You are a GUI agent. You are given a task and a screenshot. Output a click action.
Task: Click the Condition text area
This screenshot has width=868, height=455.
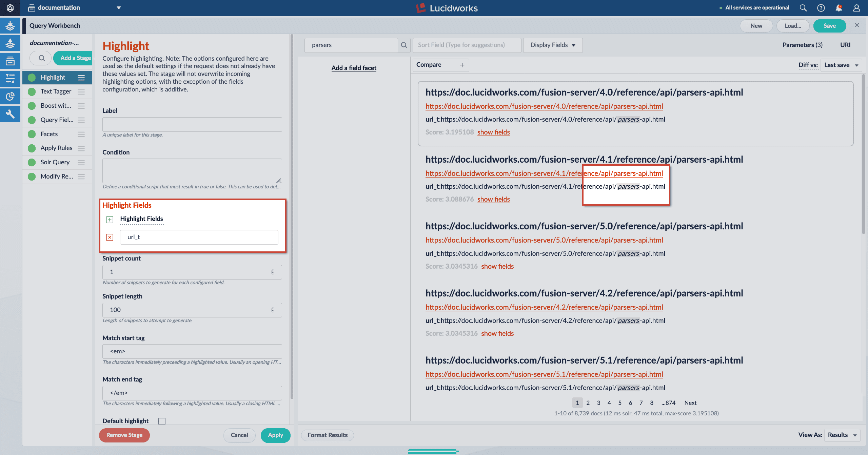(192, 171)
